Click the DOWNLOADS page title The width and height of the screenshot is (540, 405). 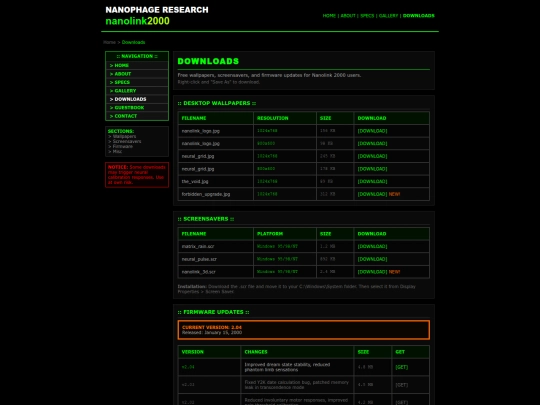(208, 61)
